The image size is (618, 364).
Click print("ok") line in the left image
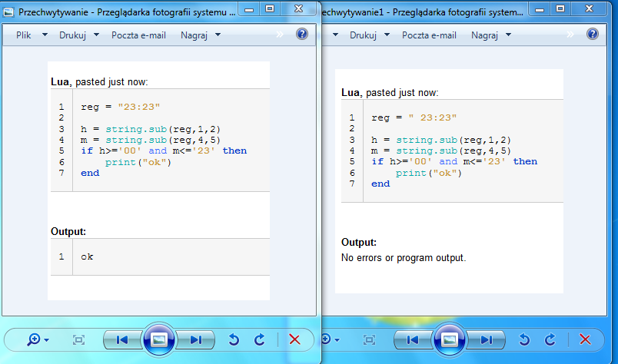(x=138, y=162)
